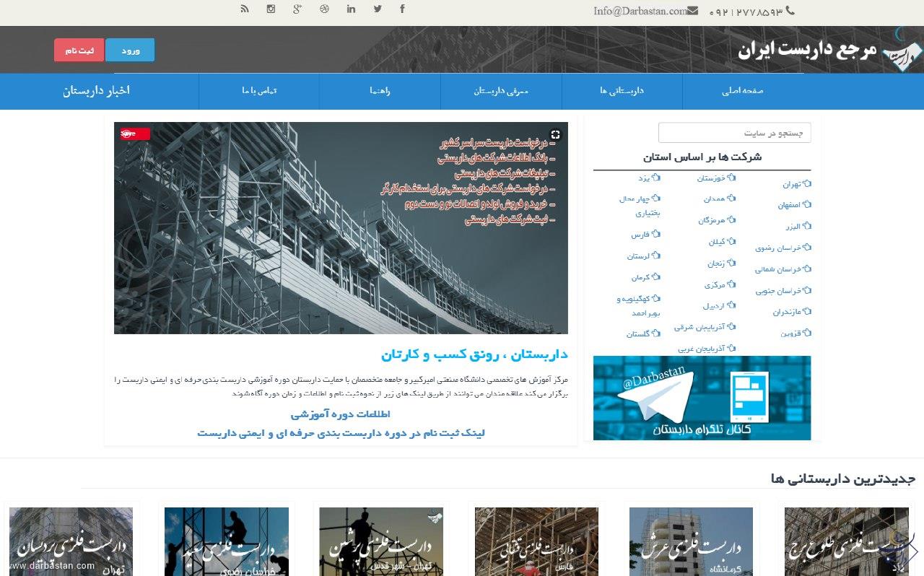Select the تهران province link
Image resolution: width=924 pixels, height=576 pixels.
797,184
